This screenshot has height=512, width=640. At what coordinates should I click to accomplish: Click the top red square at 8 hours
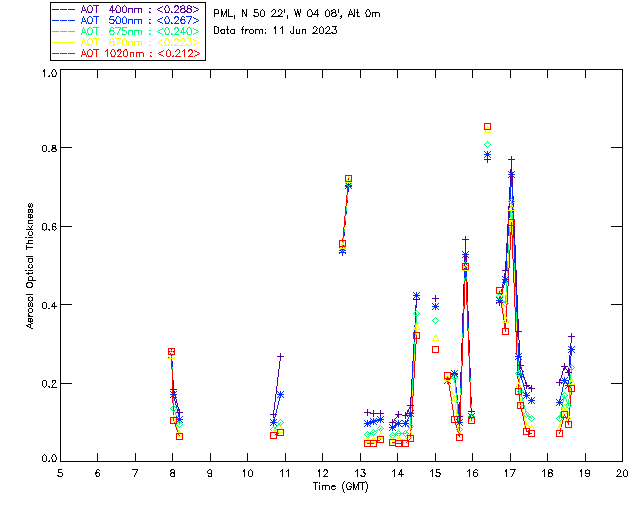(171, 352)
